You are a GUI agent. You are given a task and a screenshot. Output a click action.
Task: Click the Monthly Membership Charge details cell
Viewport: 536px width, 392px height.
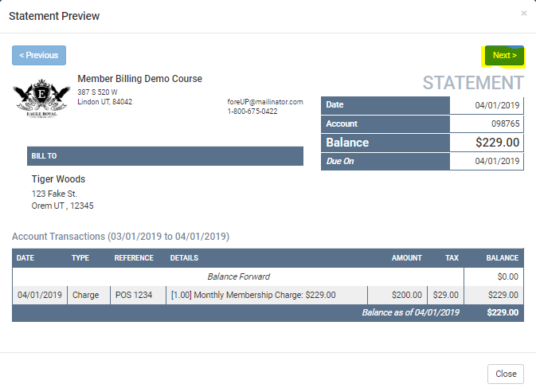click(253, 295)
